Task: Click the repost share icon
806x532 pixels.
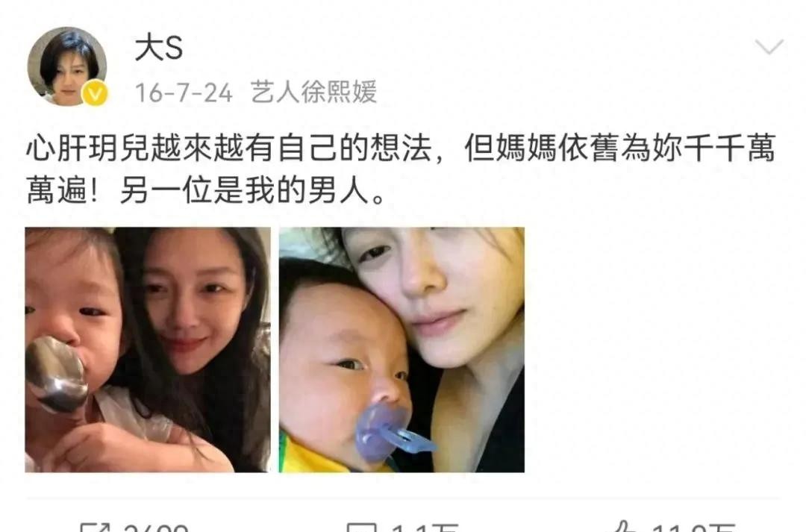Action: 96,527
